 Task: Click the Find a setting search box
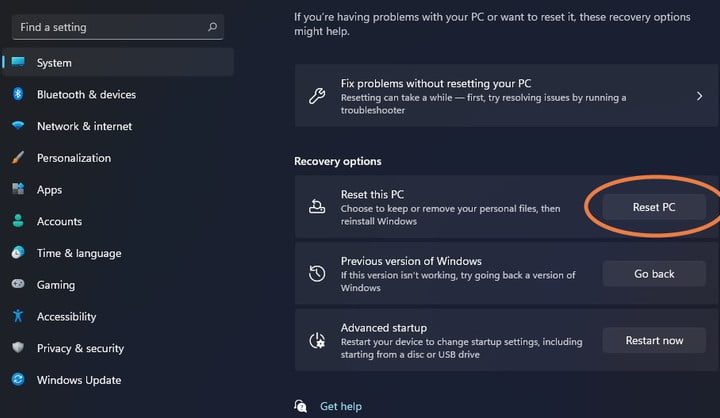[x=110, y=27]
